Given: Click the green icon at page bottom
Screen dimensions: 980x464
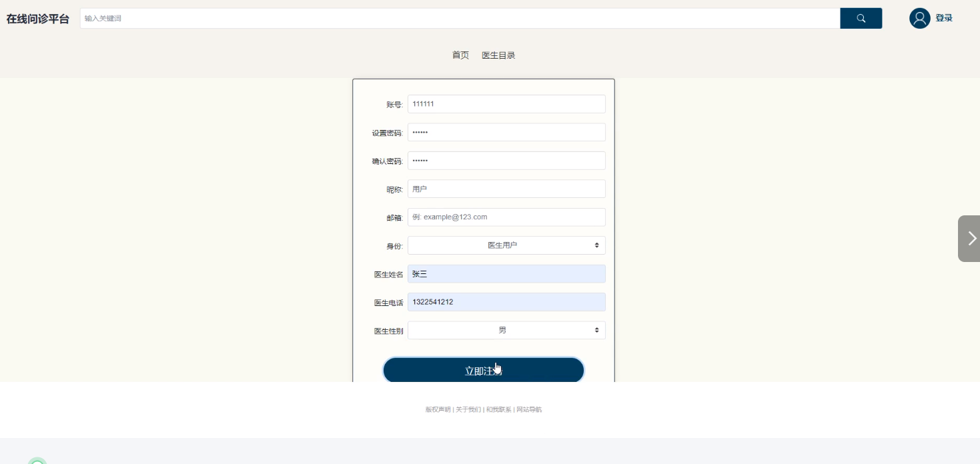Looking at the screenshot, I should pyautogui.click(x=38, y=461).
